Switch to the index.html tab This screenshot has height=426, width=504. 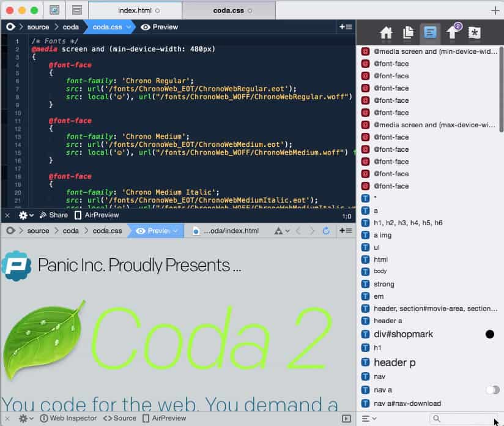(135, 10)
